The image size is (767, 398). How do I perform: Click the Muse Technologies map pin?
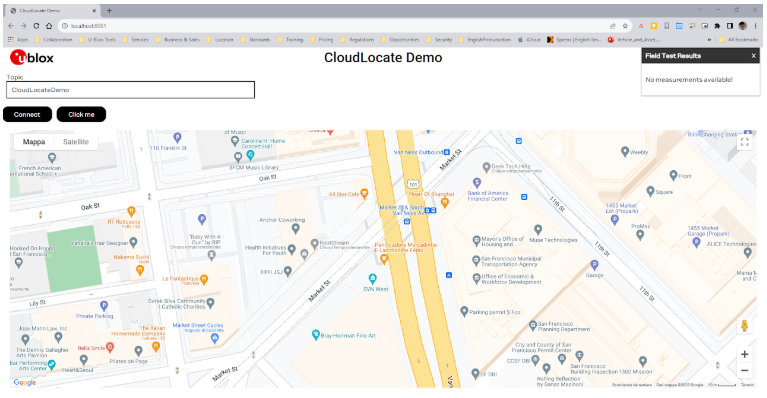[x=538, y=230]
